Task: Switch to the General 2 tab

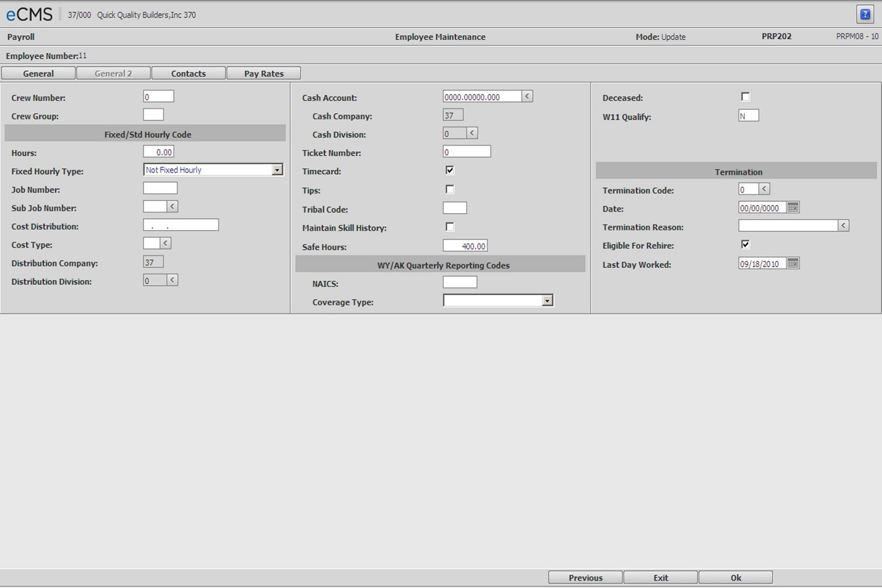Action: (113, 73)
